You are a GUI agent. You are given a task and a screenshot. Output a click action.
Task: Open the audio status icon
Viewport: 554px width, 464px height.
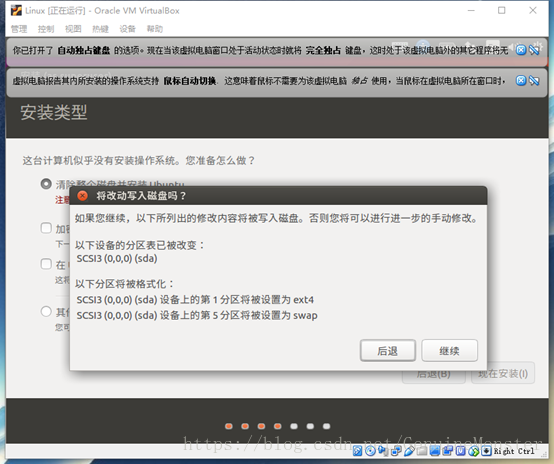click(382, 451)
